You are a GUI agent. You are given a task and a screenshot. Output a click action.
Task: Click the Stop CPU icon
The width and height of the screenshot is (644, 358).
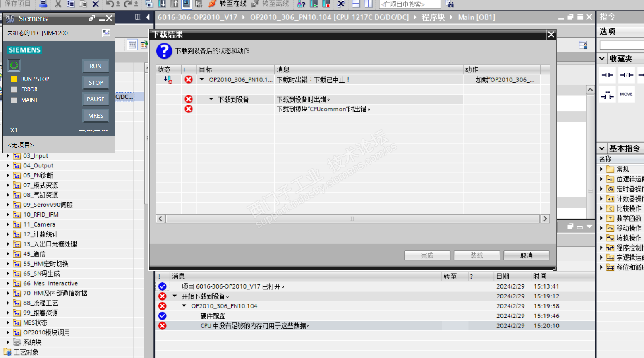[x=326, y=4]
